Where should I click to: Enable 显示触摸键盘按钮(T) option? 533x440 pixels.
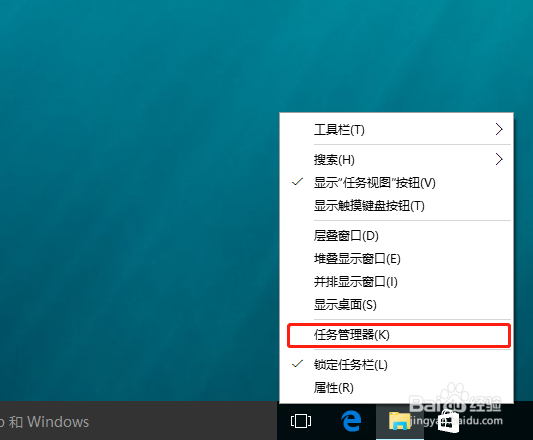396,206
